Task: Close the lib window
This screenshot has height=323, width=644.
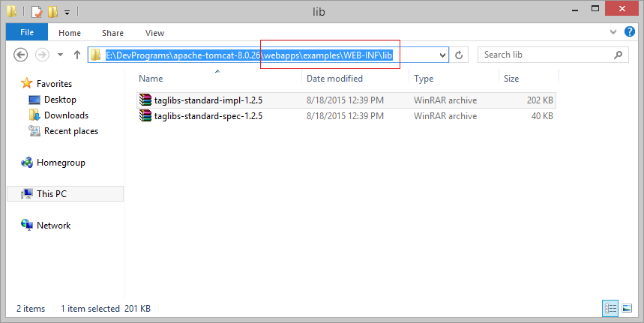Action: [622, 9]
